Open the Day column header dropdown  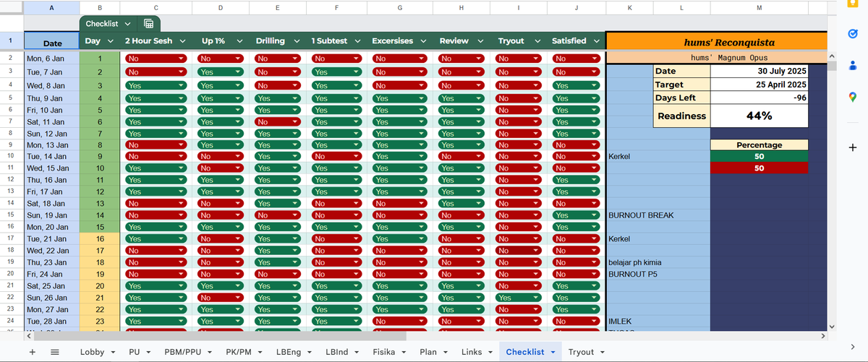tap(111, 41)
